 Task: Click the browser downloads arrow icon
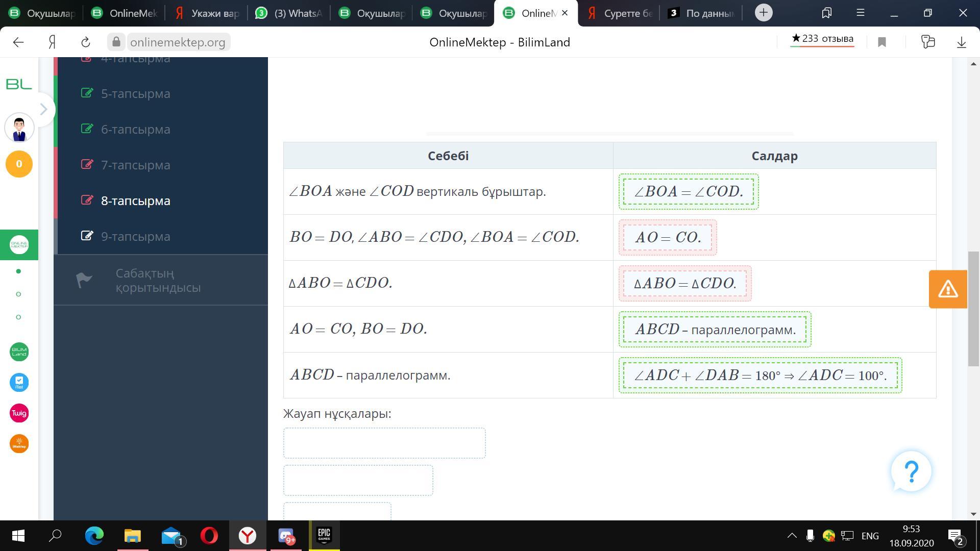961,42
